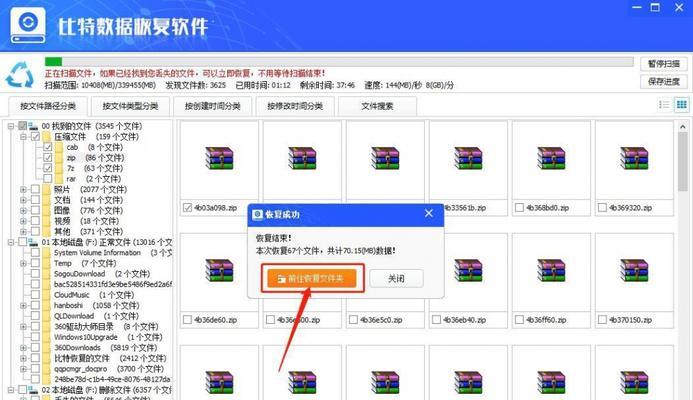Click archive icon of 4b369320.zip
Viewport: 693px width, 400px height.
coord(634,158)
